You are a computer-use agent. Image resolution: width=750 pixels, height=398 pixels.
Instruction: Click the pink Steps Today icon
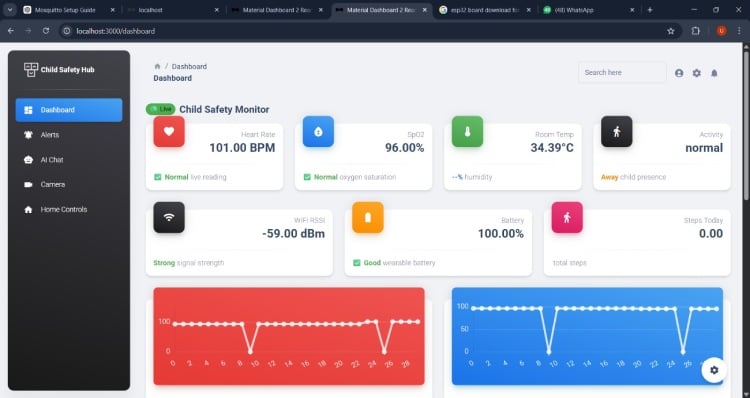point(567,218)
